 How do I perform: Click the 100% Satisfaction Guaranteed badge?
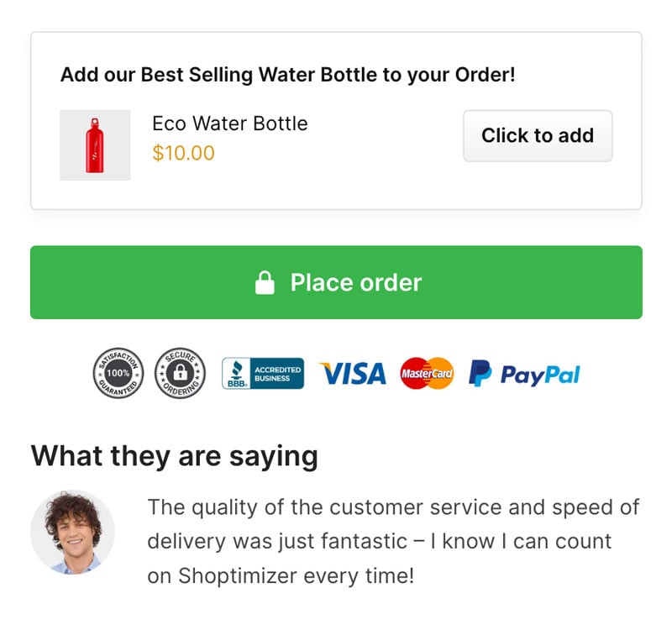pyautogui.click(x=118, y=373)
